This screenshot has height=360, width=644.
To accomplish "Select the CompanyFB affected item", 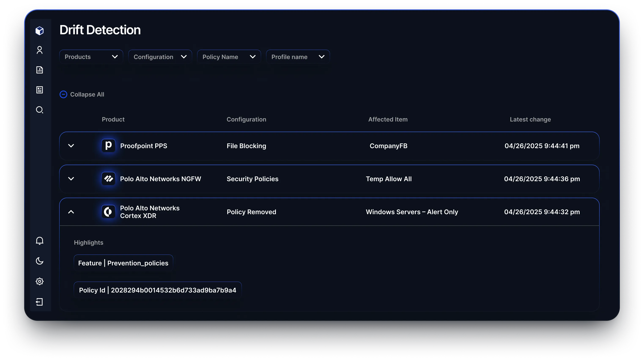I will [x=389, y=146].
